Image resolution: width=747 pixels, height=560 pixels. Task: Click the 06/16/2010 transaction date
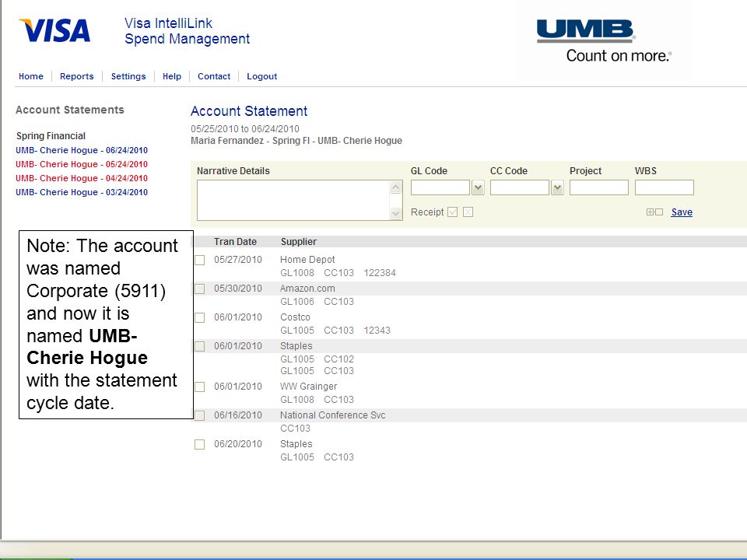click(x=238, y=415)
